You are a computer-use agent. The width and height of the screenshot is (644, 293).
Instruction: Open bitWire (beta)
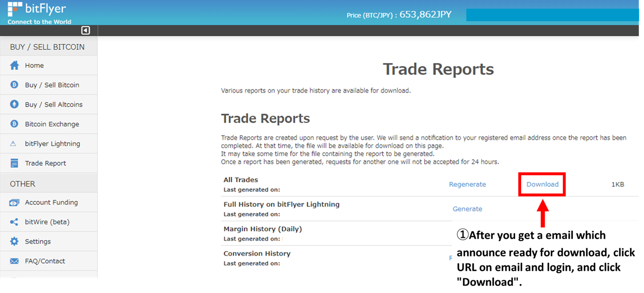coord(49,222)
